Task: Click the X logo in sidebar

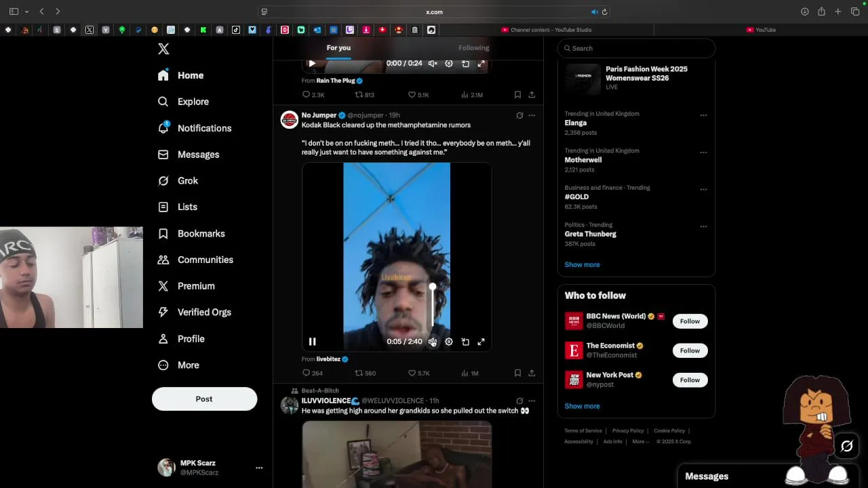Action: coord(163,49)
